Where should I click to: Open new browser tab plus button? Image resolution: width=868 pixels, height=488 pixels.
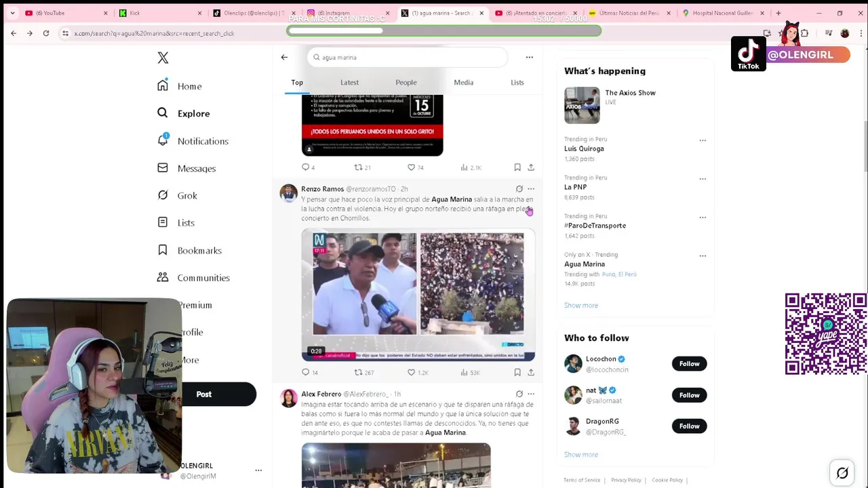pos(778,13)
